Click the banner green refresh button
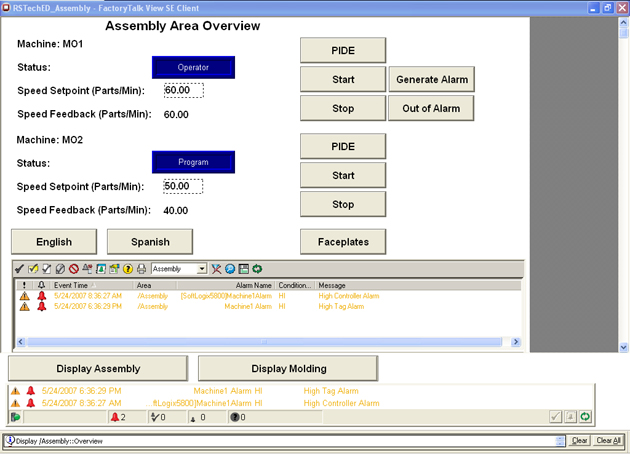 coord(585,417)
